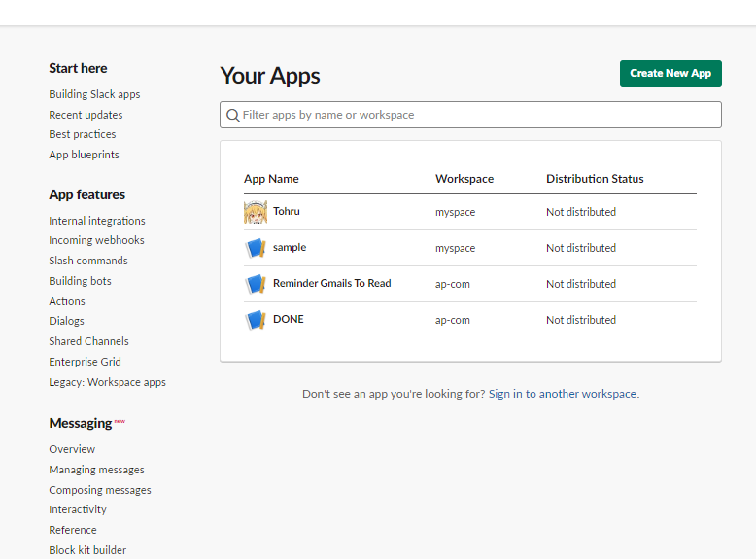Open Shared Channels page
The height and width of the screenshot is (559, 756).
click(x=88, y=341)
